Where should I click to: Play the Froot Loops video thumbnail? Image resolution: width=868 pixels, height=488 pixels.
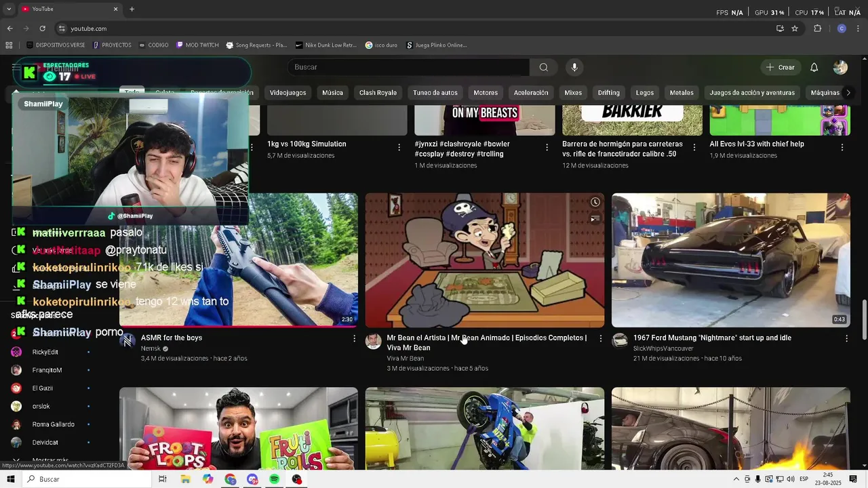coord(239,428)
